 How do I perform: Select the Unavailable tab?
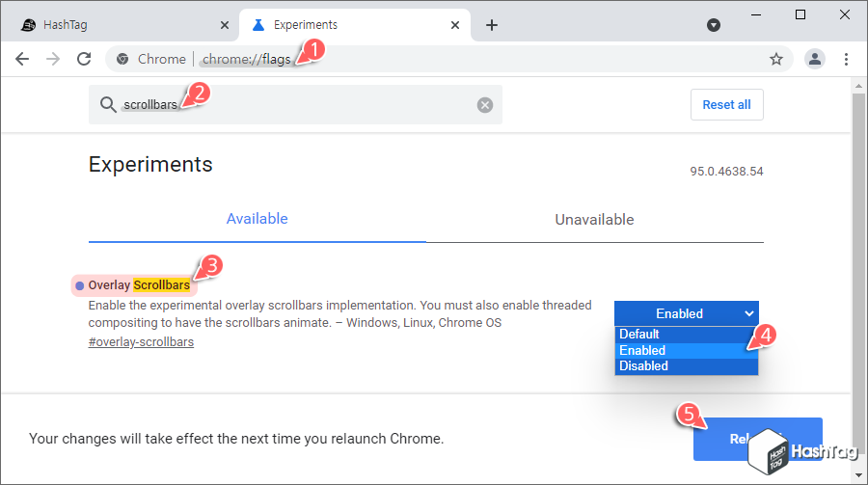[594, 219]
